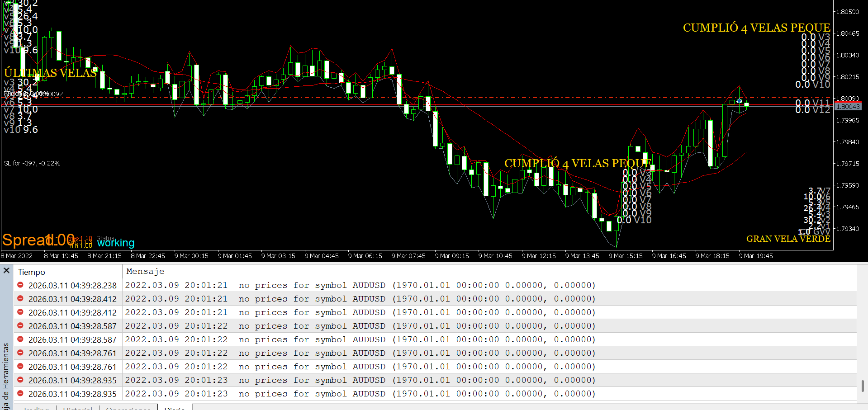
Task: Switch to the Diario tab
Action: click(175, 408)
